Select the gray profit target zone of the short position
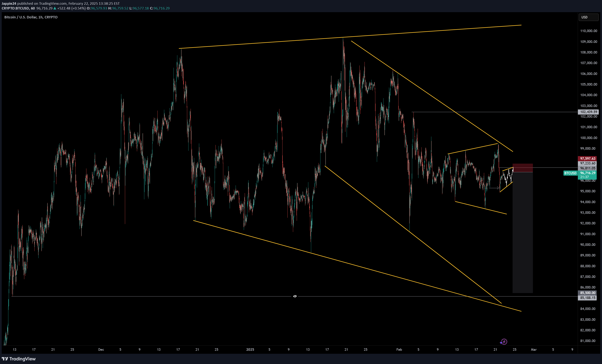 [523, 232]
